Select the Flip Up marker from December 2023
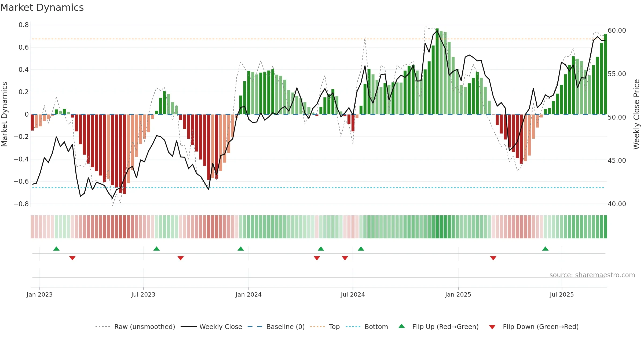The height and width of the screenshot is (362, 644). [x=241, y=249]
